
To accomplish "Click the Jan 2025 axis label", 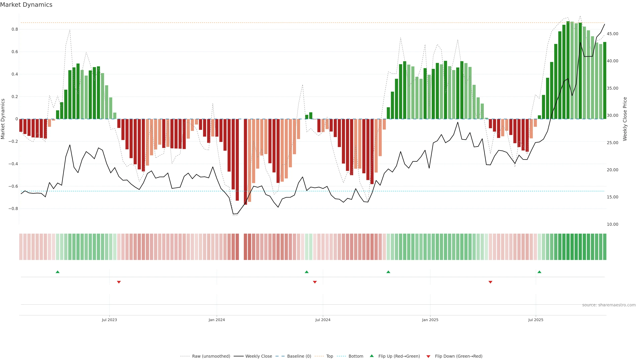I will point(430,320).
